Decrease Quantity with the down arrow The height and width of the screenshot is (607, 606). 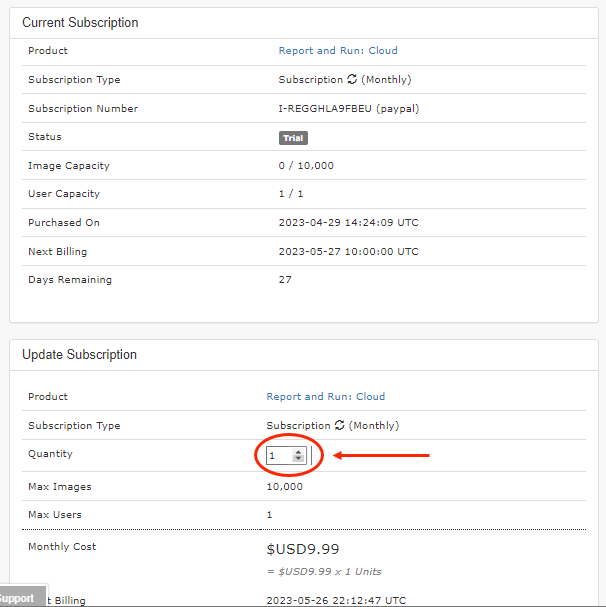pyautogui.click(x=298, y=459)
